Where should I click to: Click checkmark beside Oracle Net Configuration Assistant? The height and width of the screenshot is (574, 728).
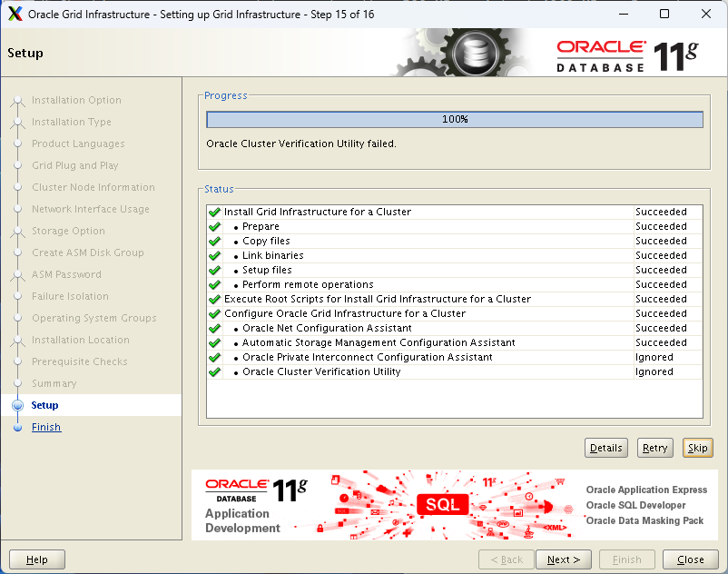click(x=214, y=329)
